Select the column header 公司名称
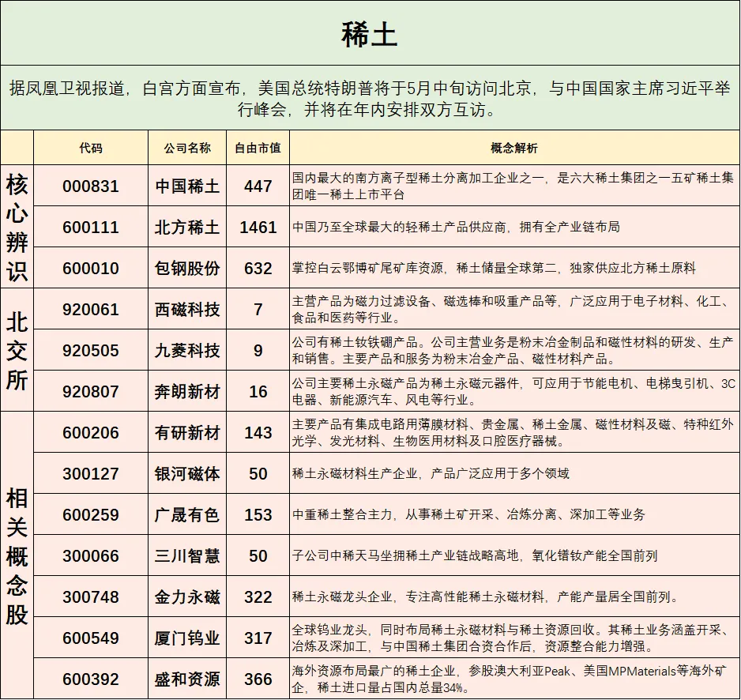The width and height of the screenshot is (741, 700). tap(187, 148)
